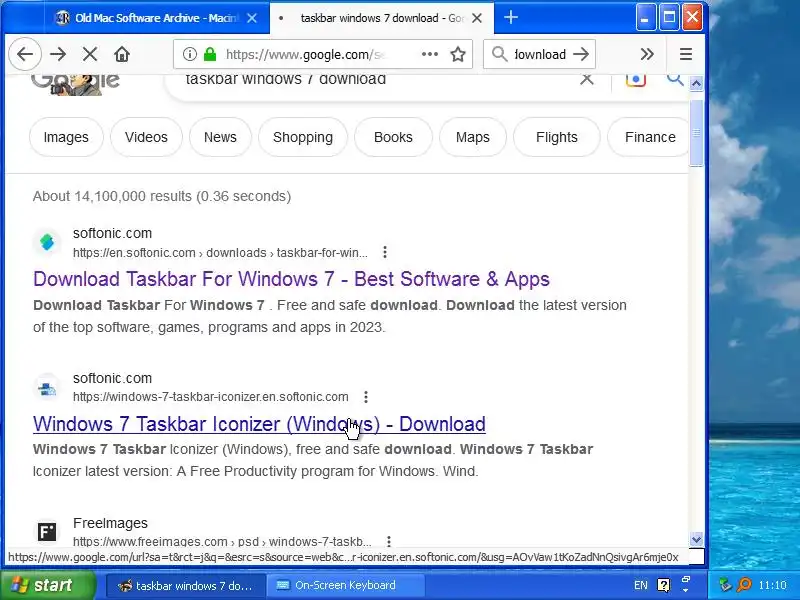Image resolution: width=800 pixels, height=600 pixels.
Task: Filter results by Books
Action: (x=393, y=137)
